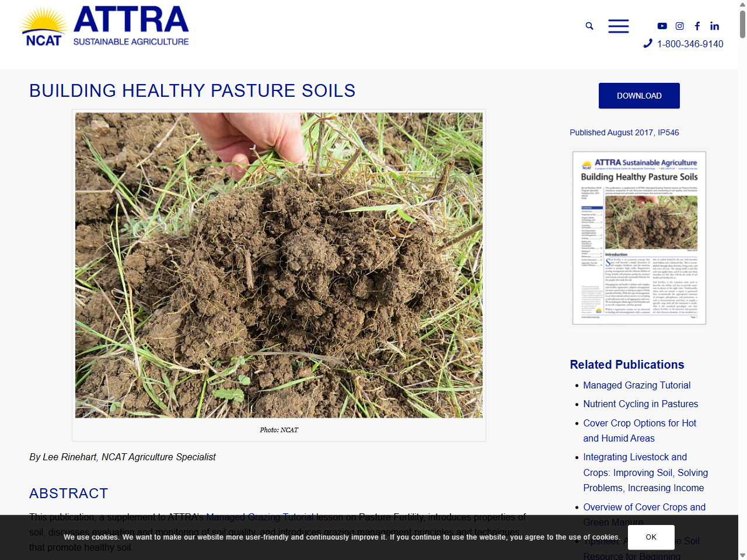The height and width of the screenshot is (560, 747).
Task: Dismiss the cookie notice with OK
Action: [x=651, y=537]
